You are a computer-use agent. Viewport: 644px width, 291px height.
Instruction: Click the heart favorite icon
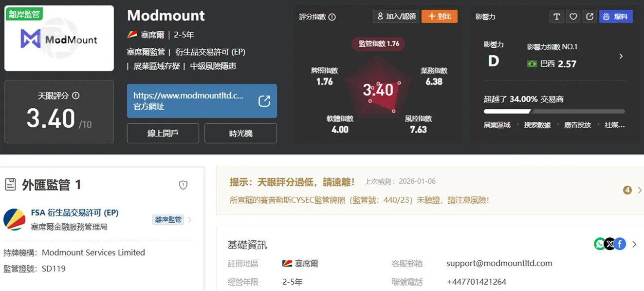[573, 17]
